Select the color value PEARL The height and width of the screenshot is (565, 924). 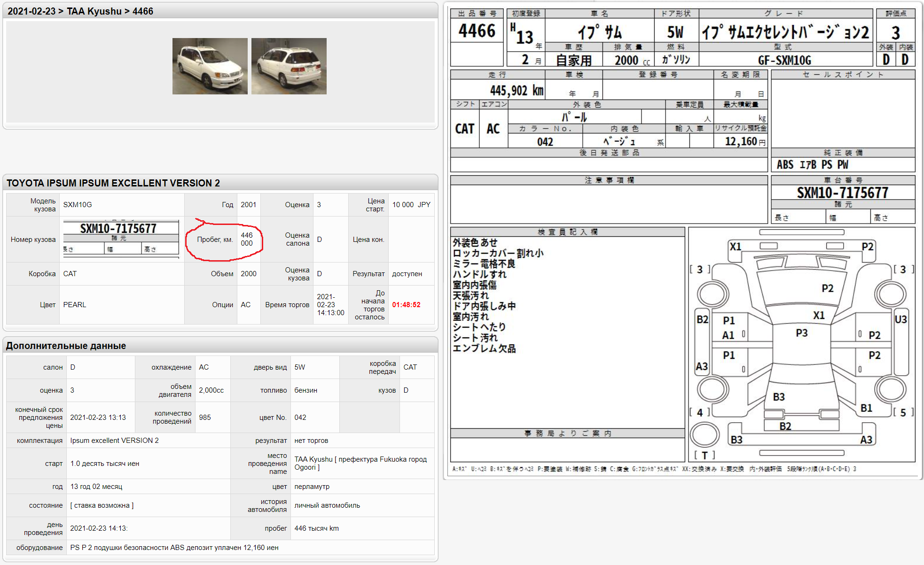[x=75, y=305]
